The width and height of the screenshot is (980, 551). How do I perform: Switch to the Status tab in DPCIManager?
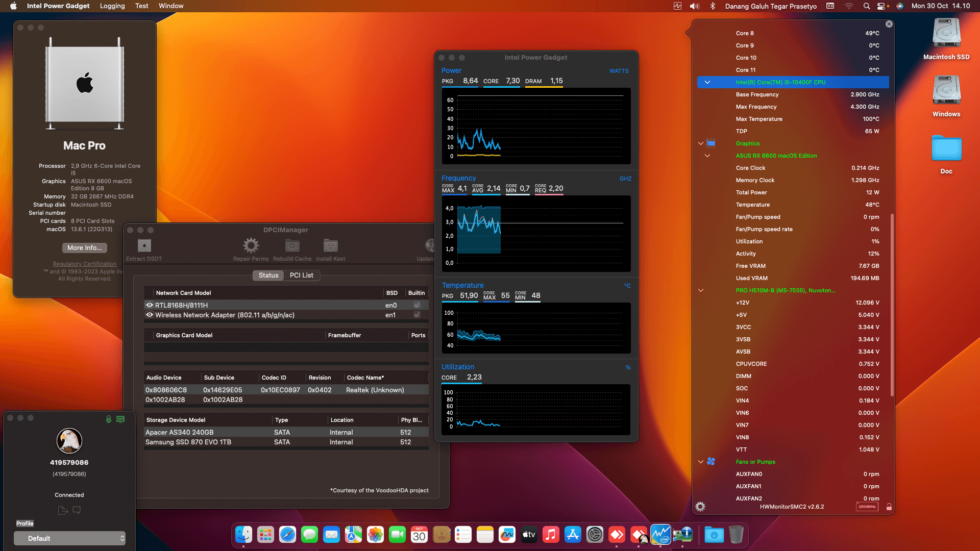(268, 275)
